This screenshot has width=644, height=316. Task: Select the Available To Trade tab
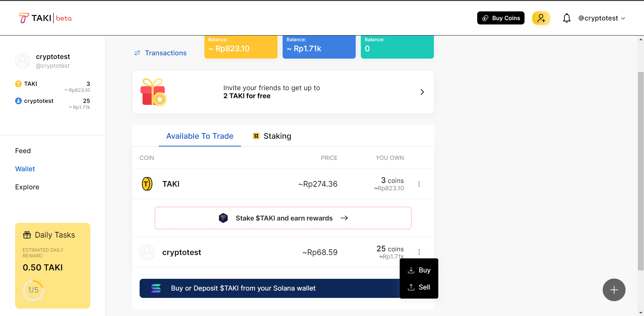(200, 136)
